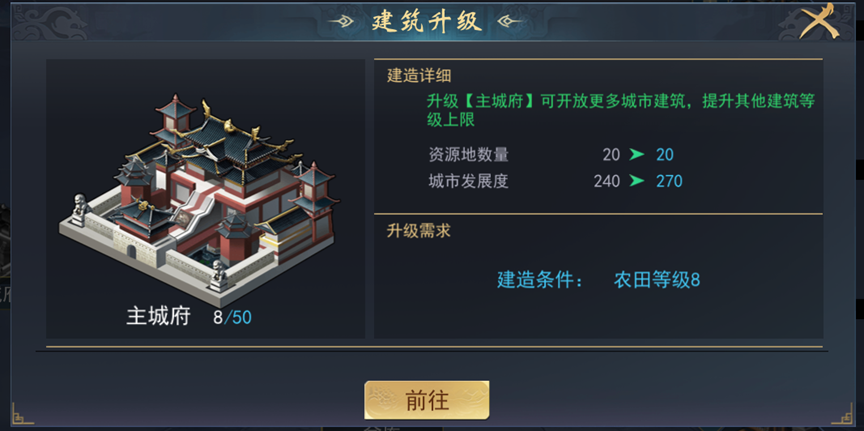Click the 8/50 level indicator
This screenshot has height=431, width=864.
coord(232,317)
